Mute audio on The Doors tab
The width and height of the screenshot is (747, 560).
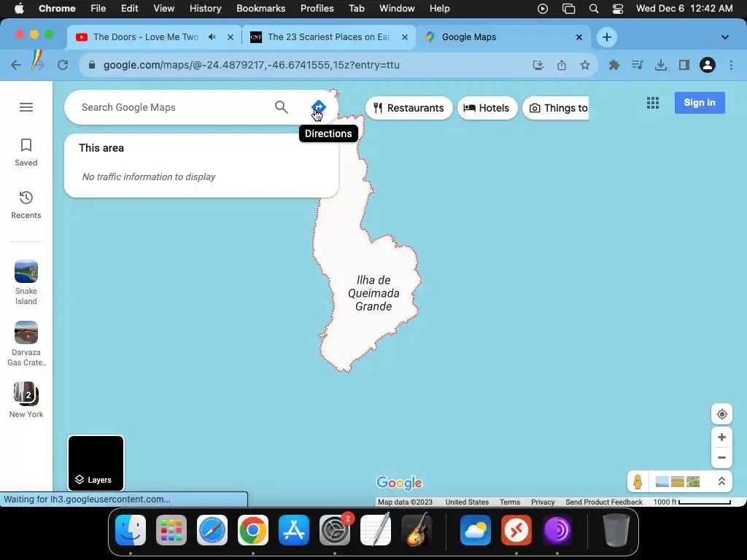click(x=212, y=37)
